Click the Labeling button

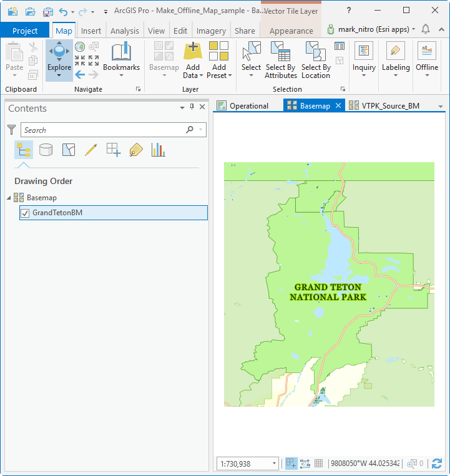396,60
